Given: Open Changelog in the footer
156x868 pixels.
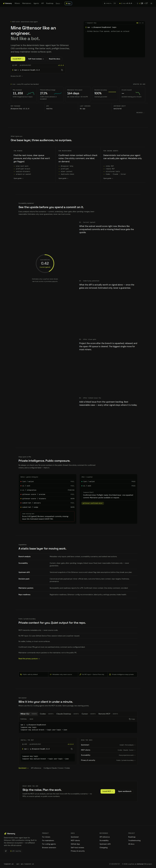Looking at the screenshot, I should (x=103, y=847).
